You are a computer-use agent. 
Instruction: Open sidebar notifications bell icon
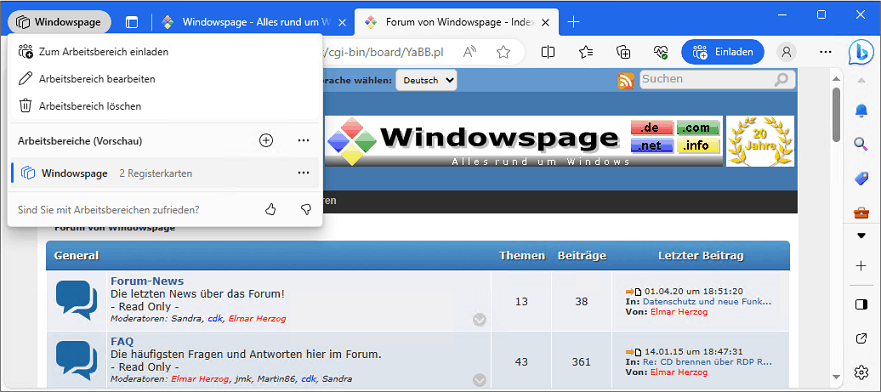tap(861, 111)
